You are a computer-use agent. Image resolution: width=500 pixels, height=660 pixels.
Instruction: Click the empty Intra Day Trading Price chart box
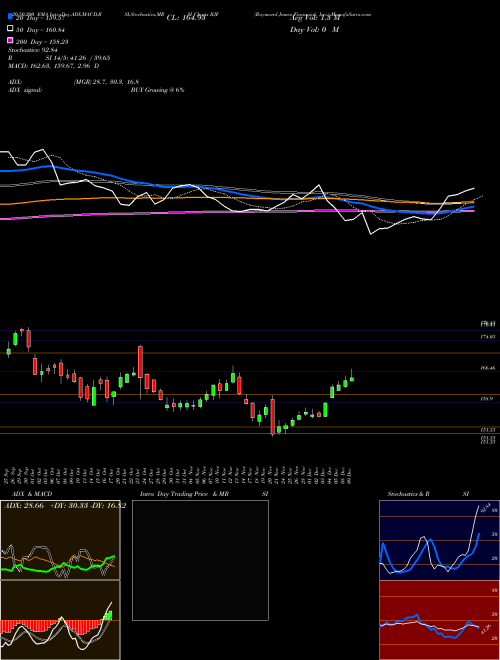tap(200, 560)
